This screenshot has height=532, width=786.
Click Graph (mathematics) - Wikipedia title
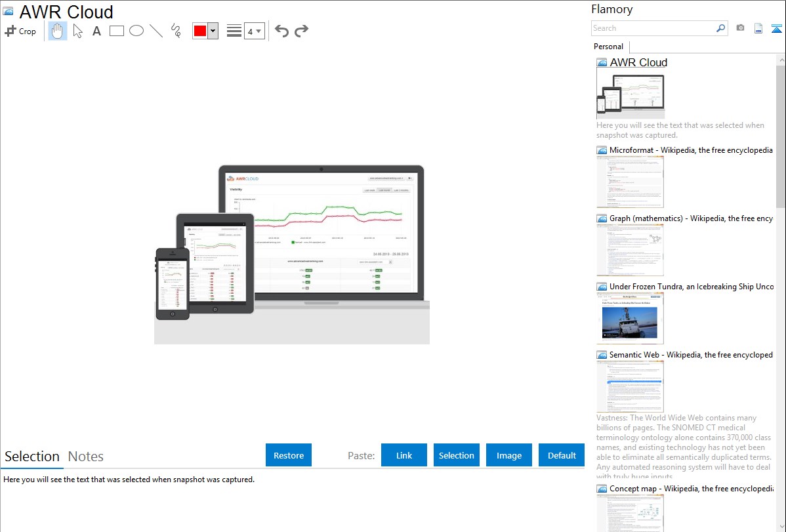pyautogui.click(x=691, y=218)
